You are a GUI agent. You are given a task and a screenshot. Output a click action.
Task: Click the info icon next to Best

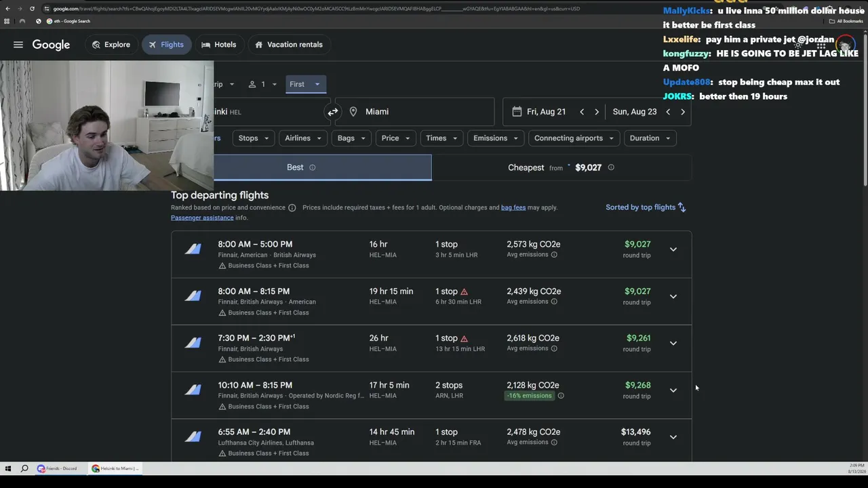(313, 167)
